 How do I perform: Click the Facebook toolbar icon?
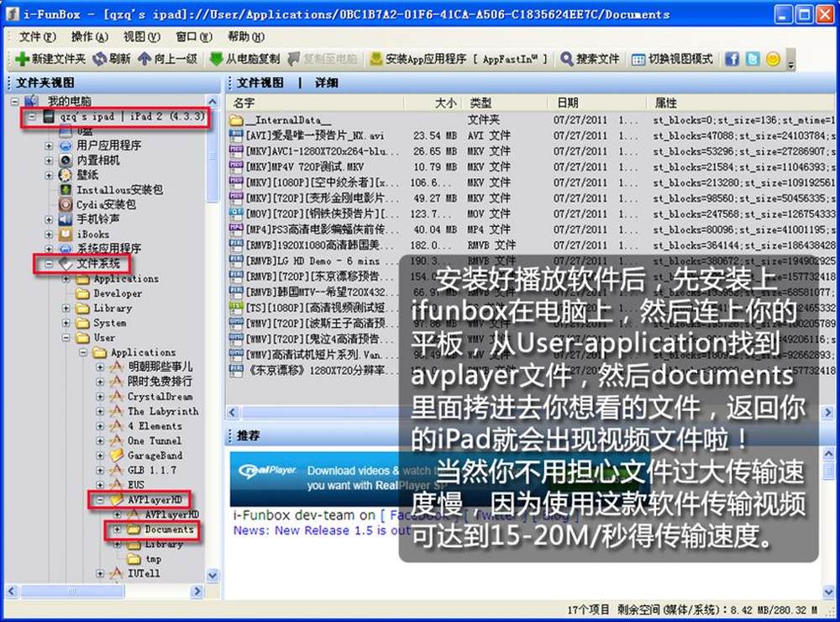pyautogui.click(x=732, y=59)
